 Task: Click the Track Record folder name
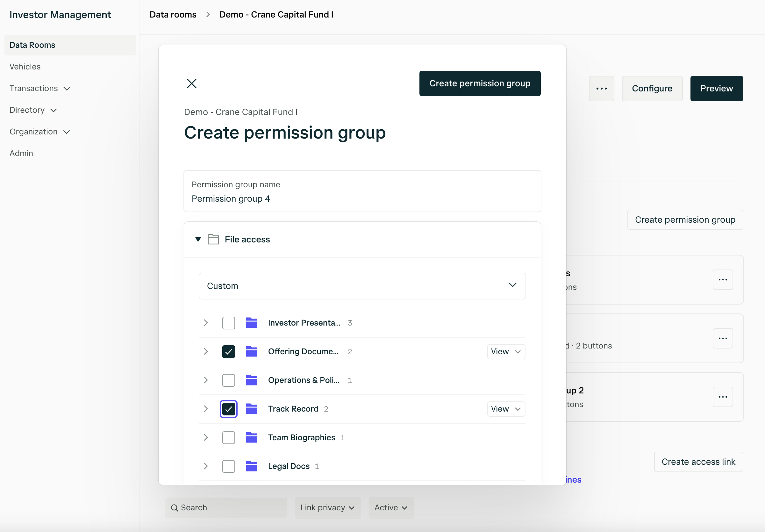[293, 409]
